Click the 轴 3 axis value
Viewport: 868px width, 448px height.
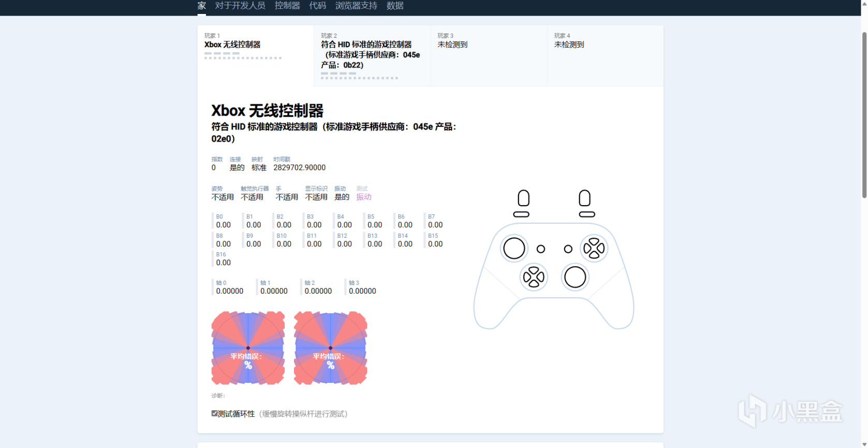coord(362,291)
